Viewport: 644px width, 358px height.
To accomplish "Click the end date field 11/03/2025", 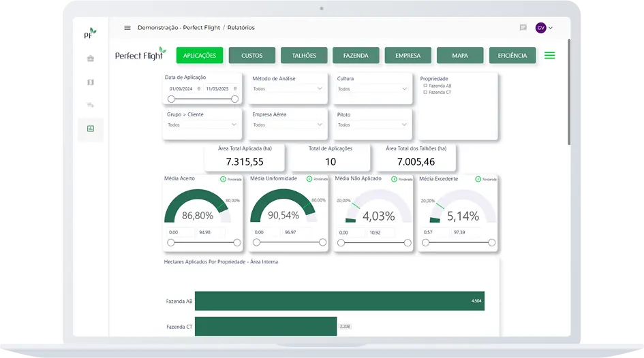I will tap(217, 88).
